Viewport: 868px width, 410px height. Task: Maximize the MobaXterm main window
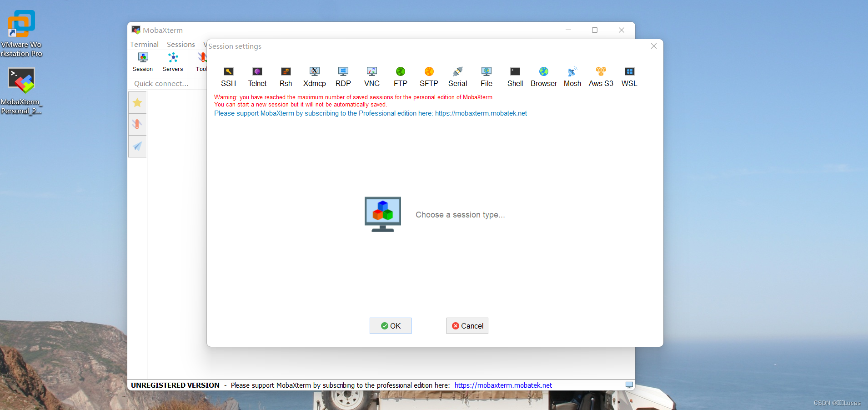tap(595, 30)
